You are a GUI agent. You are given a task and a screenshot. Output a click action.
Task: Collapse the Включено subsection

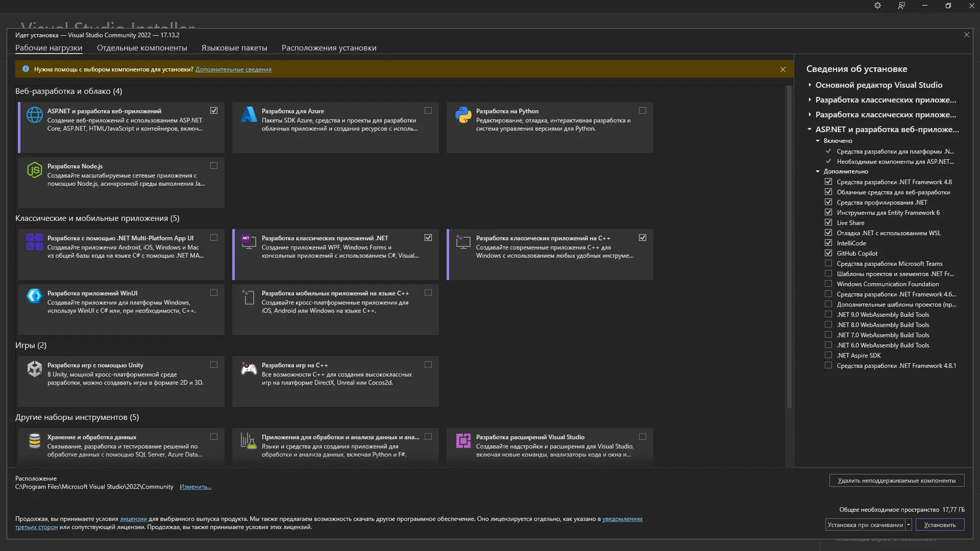coord(818,141)
